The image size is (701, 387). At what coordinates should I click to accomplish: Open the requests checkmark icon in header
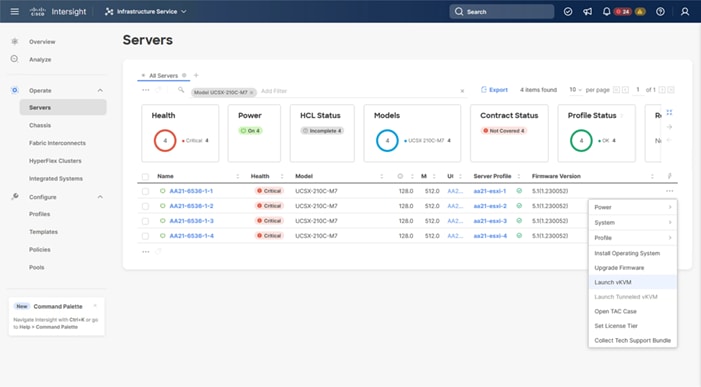click(568, 12)
